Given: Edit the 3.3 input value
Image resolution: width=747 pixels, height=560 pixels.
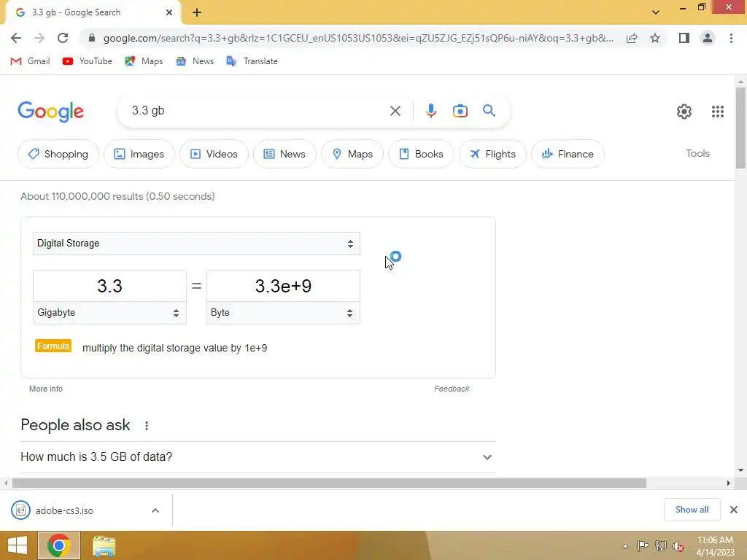Looking at the screenshot, I should click(109, 286).
